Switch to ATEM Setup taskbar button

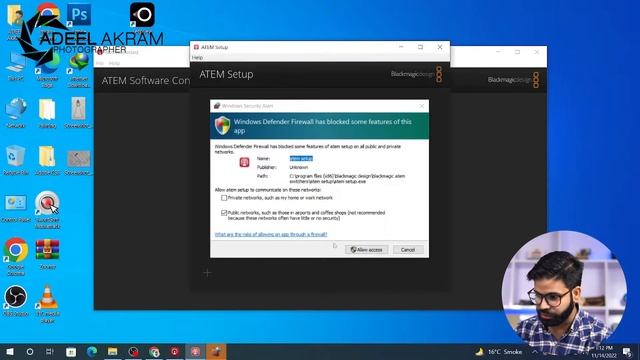(x=196, y=351)
